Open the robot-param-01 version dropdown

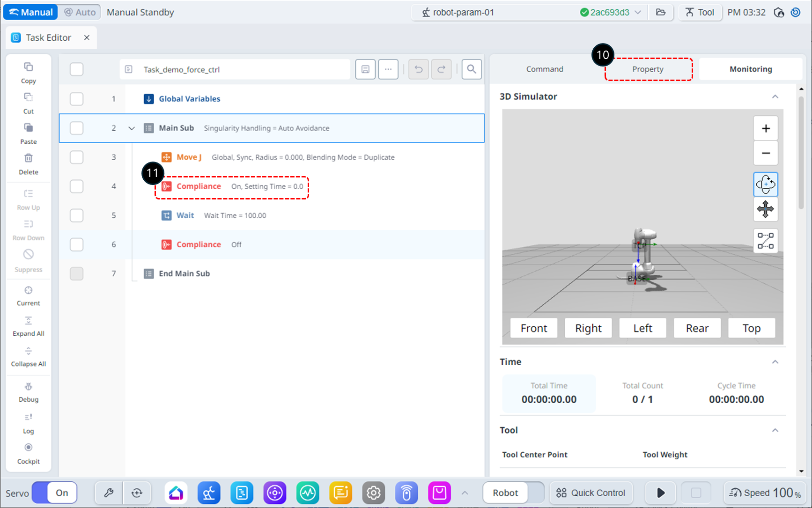(638, 13)
